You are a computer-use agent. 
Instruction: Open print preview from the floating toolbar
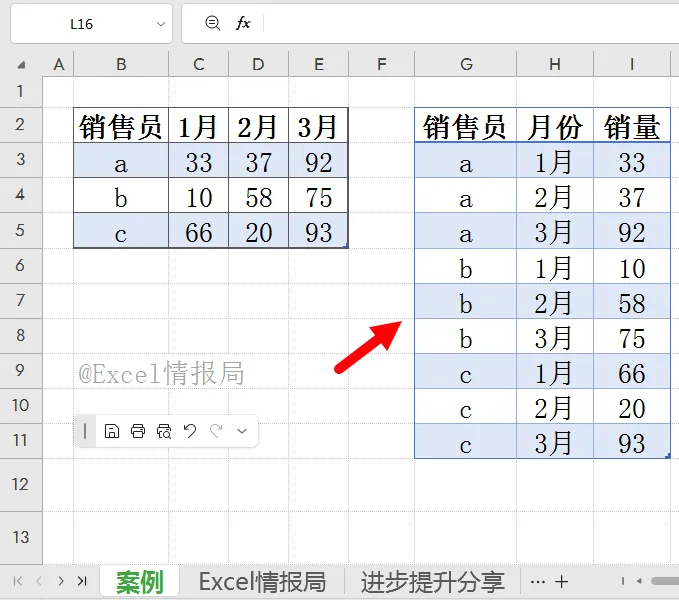tap(164, 431)
